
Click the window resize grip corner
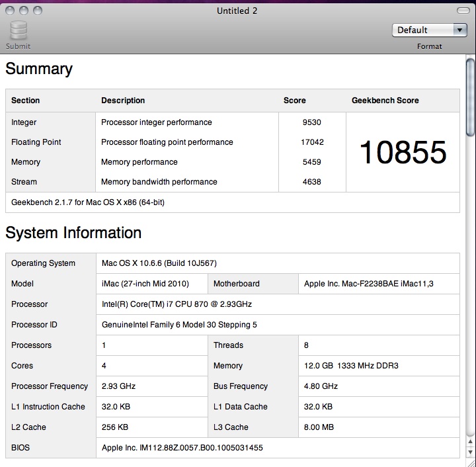[471, 463]
